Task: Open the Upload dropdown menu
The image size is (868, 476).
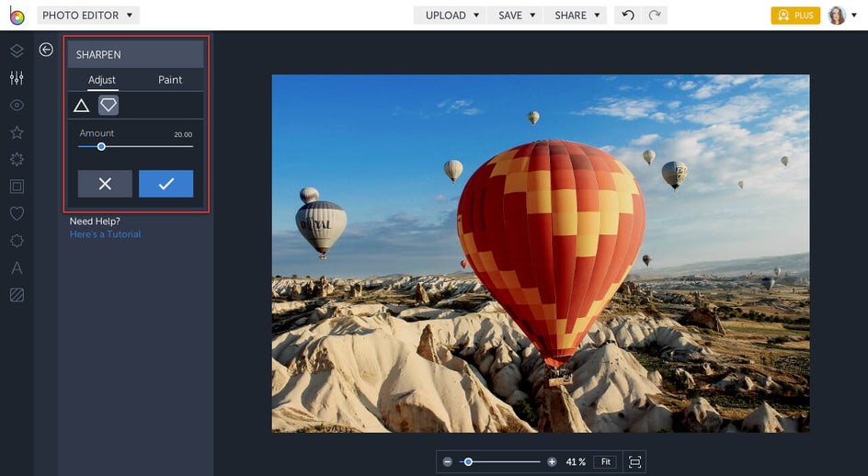Action: (x=451, y=16)
